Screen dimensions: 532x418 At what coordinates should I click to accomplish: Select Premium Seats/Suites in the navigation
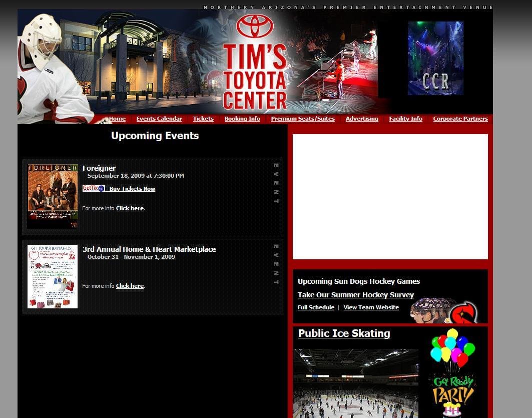[303, 119]
